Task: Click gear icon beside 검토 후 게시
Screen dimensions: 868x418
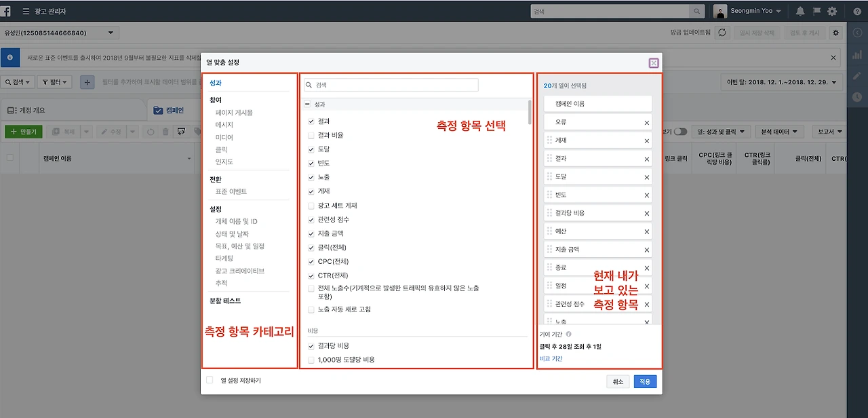Action: tap(835, 33)
